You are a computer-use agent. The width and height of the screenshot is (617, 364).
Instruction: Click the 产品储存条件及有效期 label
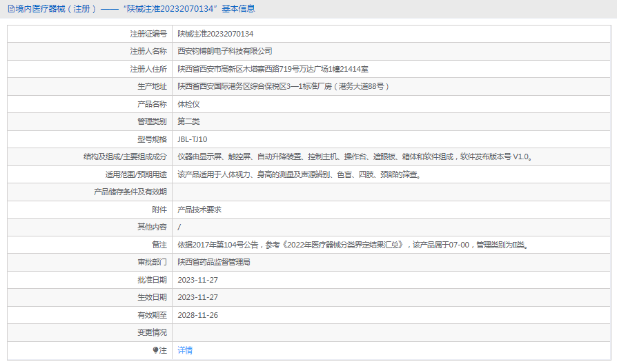click(x=130, y=192)
